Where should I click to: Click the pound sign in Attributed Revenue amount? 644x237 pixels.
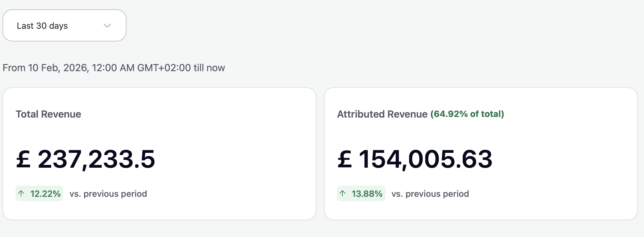pos(345,159)
